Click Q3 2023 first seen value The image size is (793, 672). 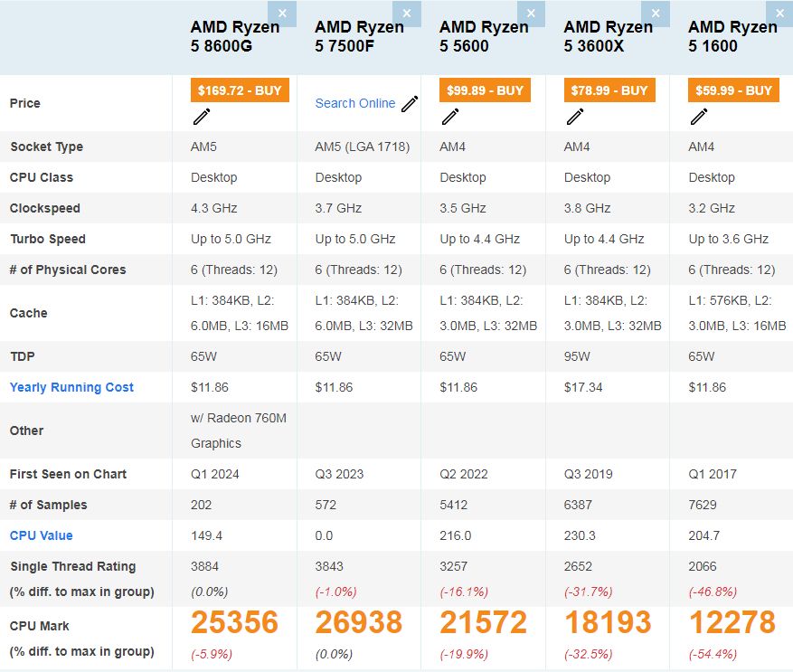click(339, 474)
